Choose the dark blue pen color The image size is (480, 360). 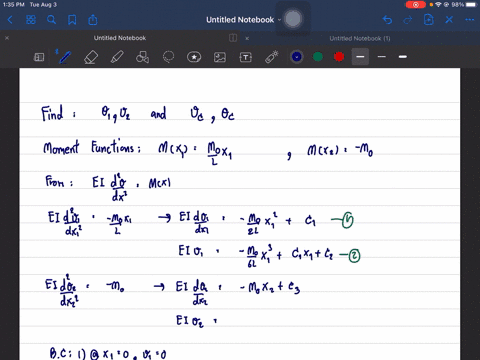(x=296, y=57)
